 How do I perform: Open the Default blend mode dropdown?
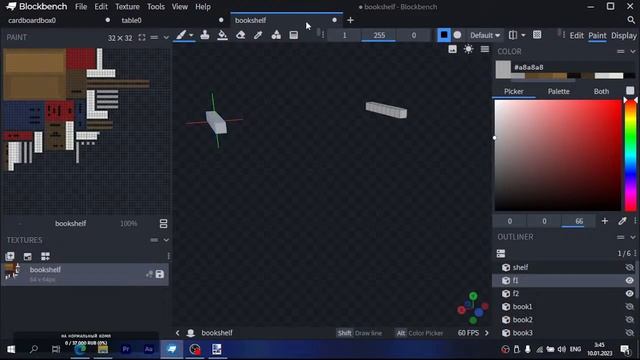[x=484, y=36]
